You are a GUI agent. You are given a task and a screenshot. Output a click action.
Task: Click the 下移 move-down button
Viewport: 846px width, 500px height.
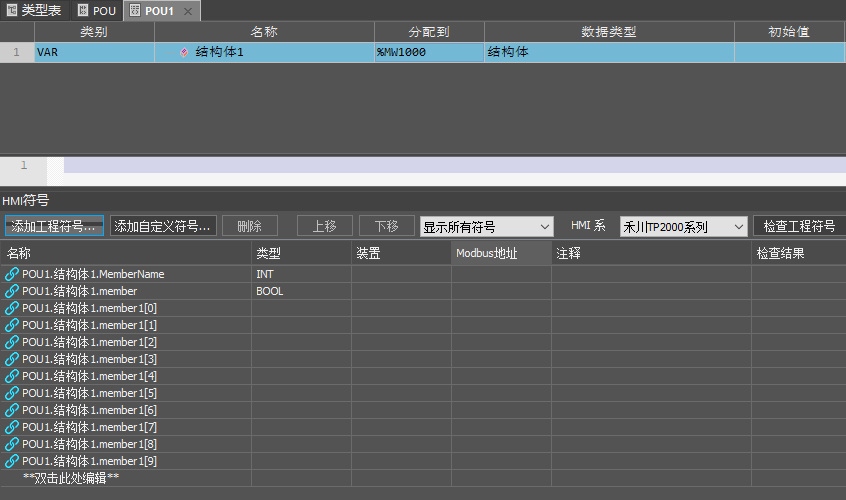(x=386, y=227)
